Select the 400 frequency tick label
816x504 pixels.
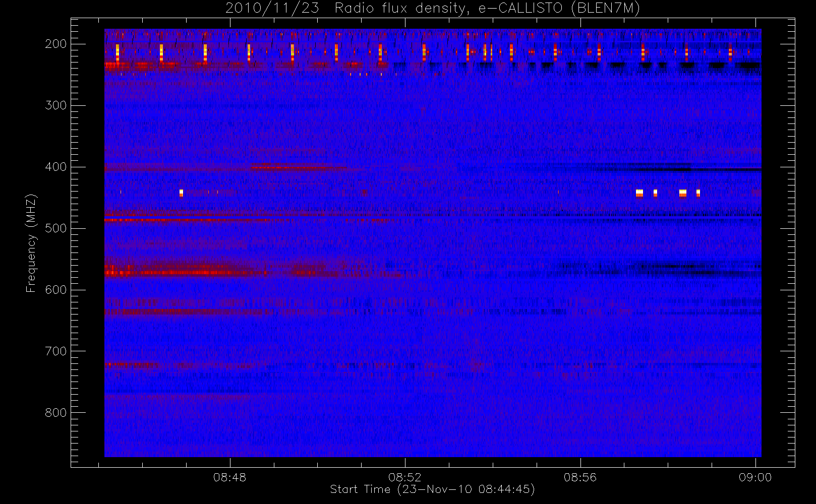tap(56, 167)
